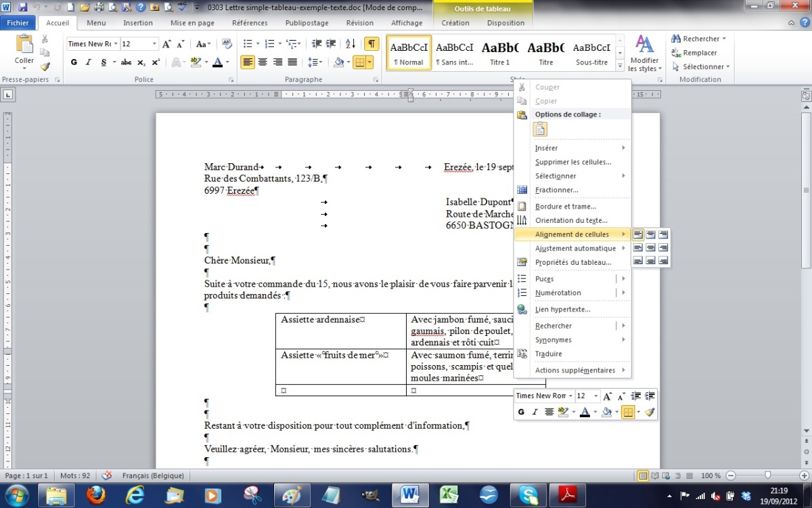
Task: Click the 100 % zoom level in status bar
Action: pos(711,476)
